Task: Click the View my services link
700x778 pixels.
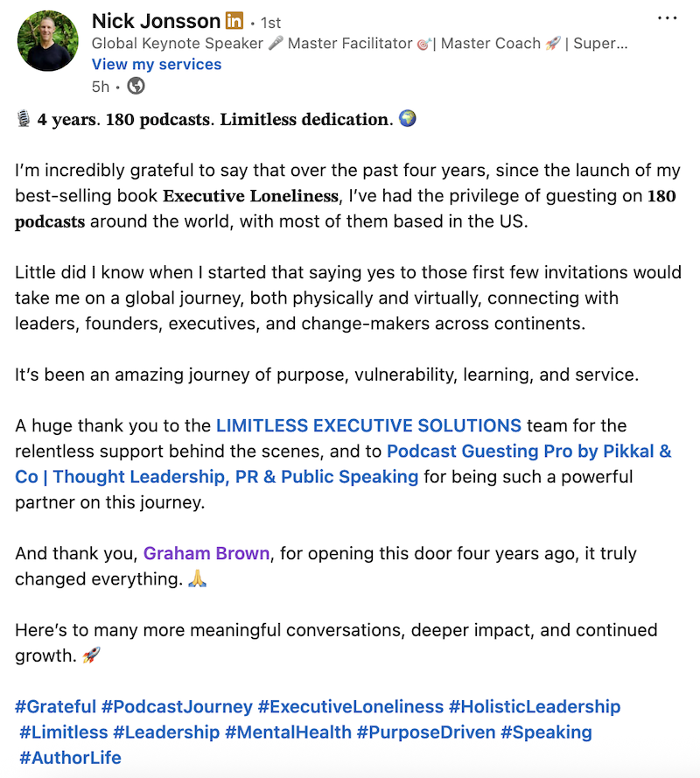Action: point(157,65)
